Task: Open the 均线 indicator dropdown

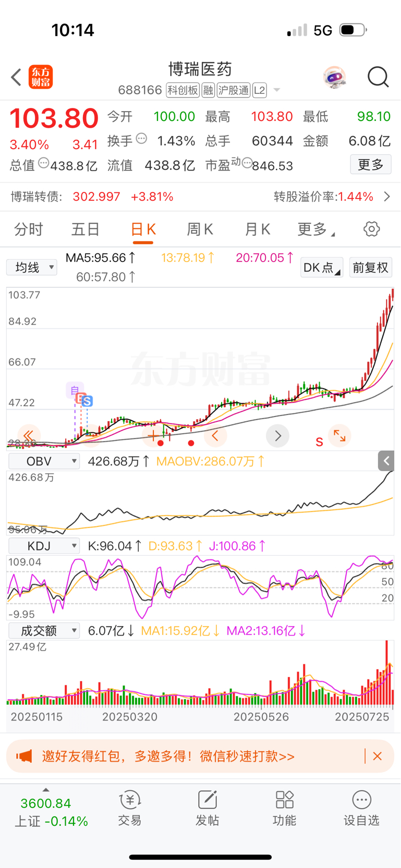Action: (x=32, y=267)
